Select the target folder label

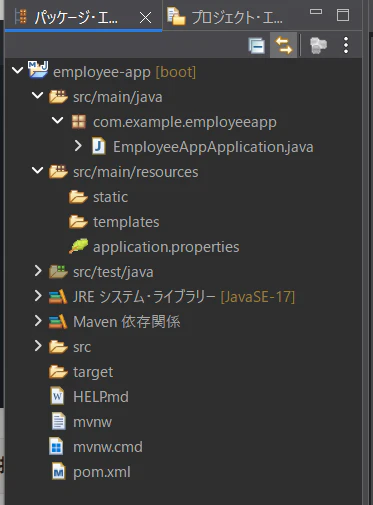93,372
